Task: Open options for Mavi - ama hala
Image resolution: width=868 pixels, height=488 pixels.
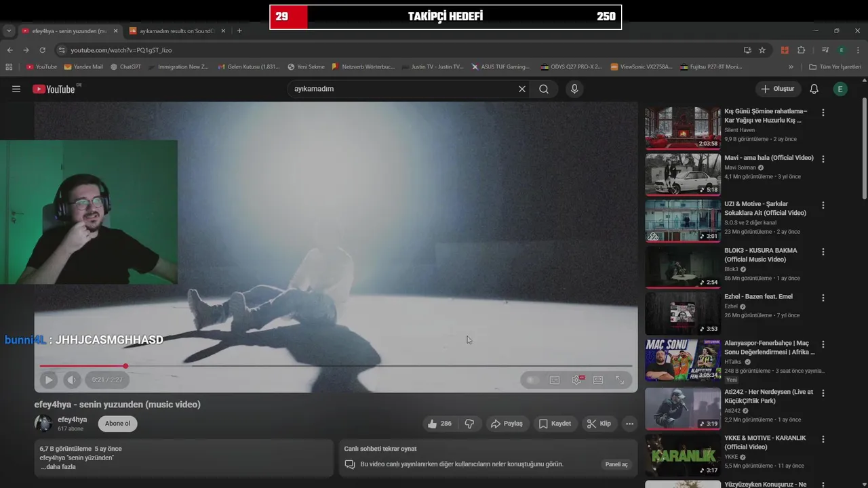Action: pos(823,159)
